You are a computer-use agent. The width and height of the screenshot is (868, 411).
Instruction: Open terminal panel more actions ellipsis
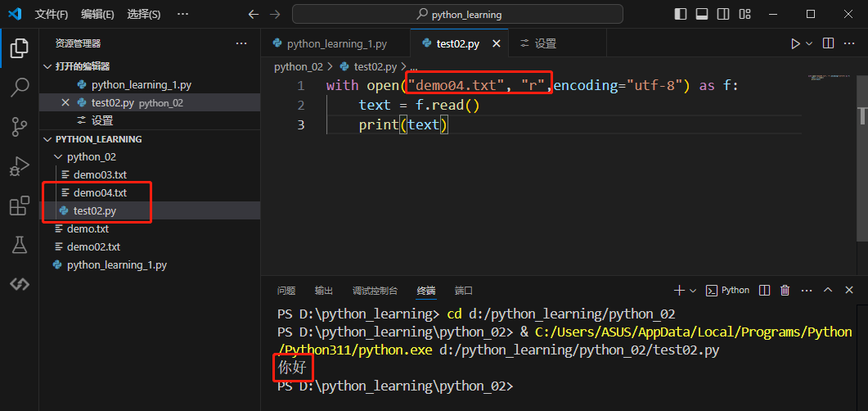(x=806, y=291)
